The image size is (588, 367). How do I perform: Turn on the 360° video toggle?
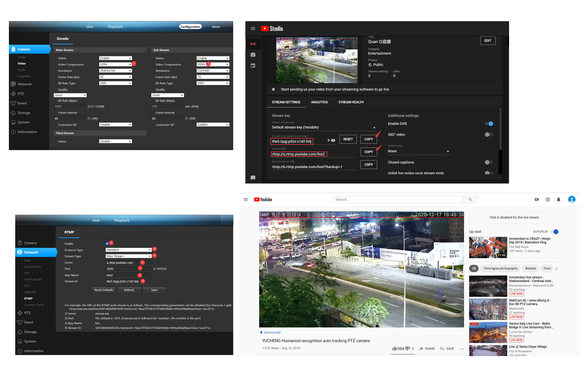point(489,135)
